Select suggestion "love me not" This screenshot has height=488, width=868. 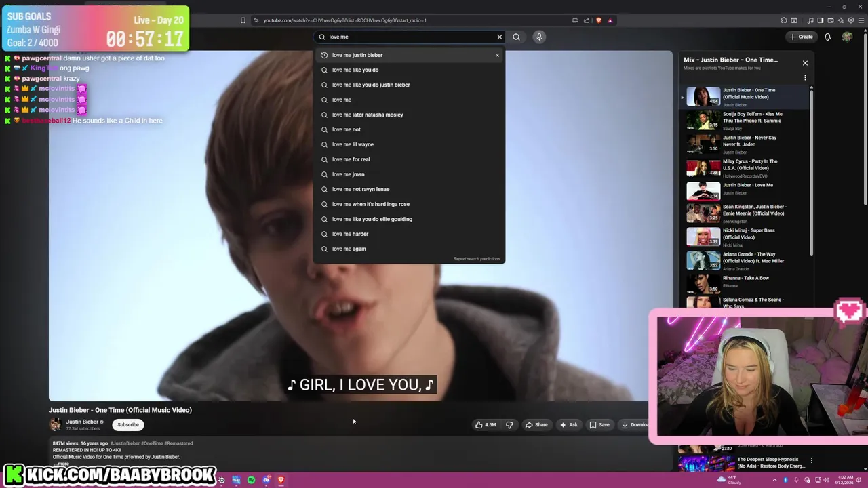pyautogui.click(x=409, y=129)
